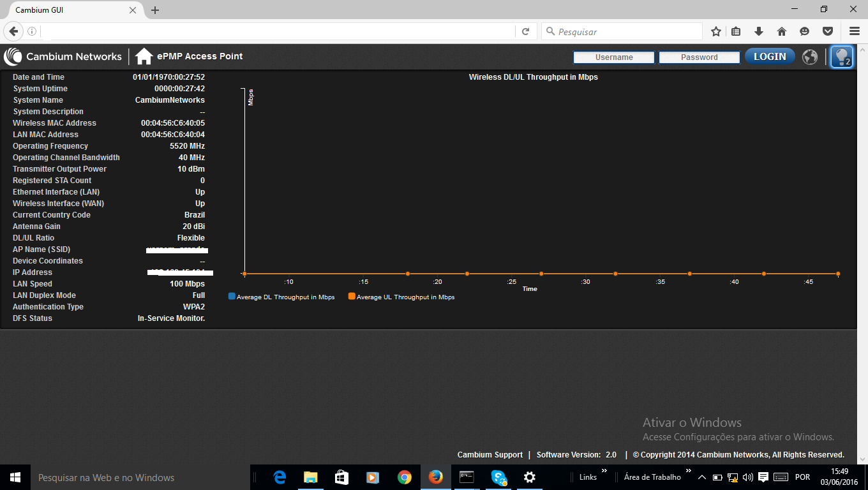The image size is (868, 490).
Task: Switch to Firefox on the taskbar
Action: pyautogui.click(x=436, y=477)
